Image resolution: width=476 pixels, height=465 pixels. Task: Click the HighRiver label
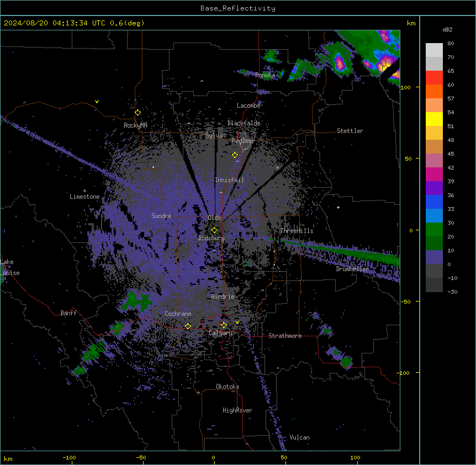click(x=237, y=410)
